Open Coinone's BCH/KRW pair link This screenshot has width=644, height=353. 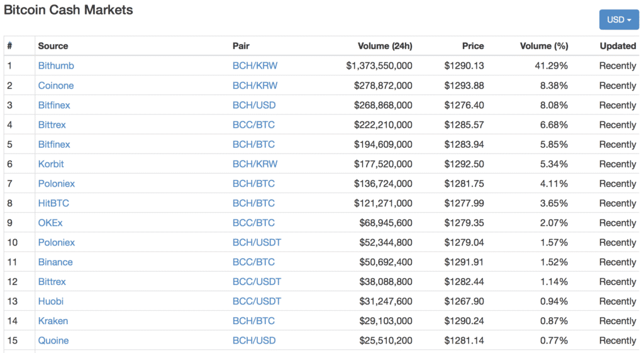pyautogui.click(x=255, y=86)
